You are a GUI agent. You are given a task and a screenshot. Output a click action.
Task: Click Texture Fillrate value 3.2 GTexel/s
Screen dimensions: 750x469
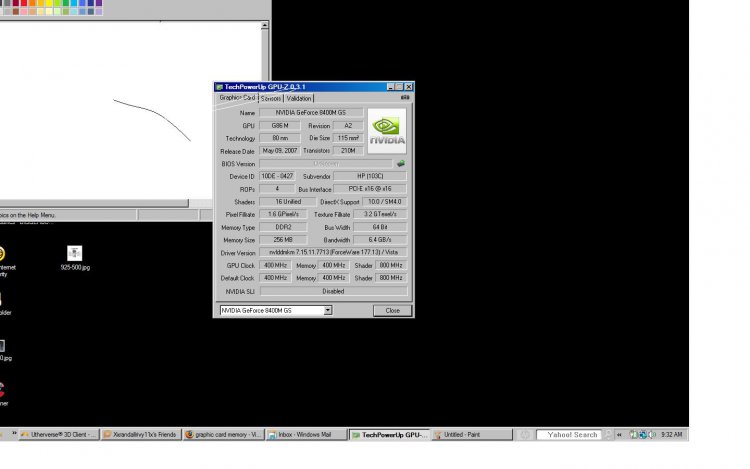[380, 214]
